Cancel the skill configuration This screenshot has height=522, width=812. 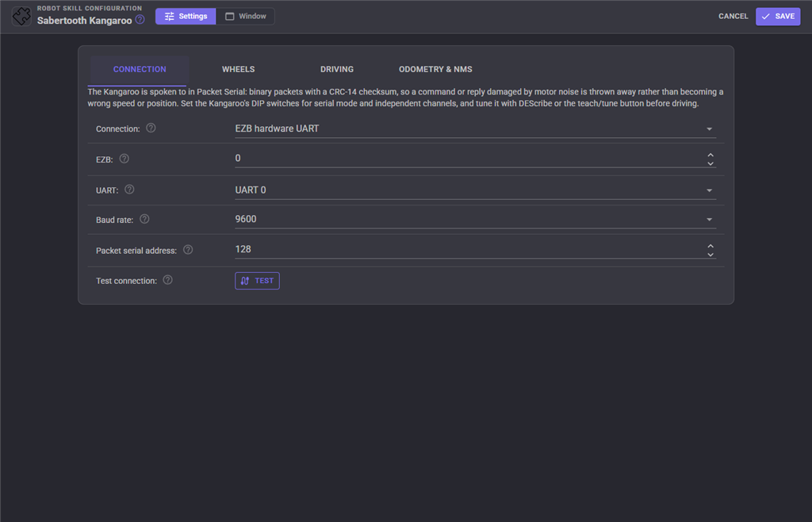[x=733, y=16]
